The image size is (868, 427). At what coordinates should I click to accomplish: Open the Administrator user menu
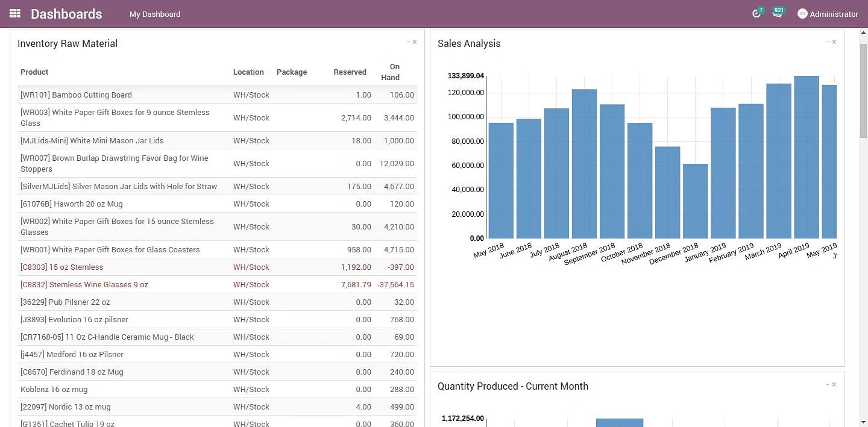(834, 14)
